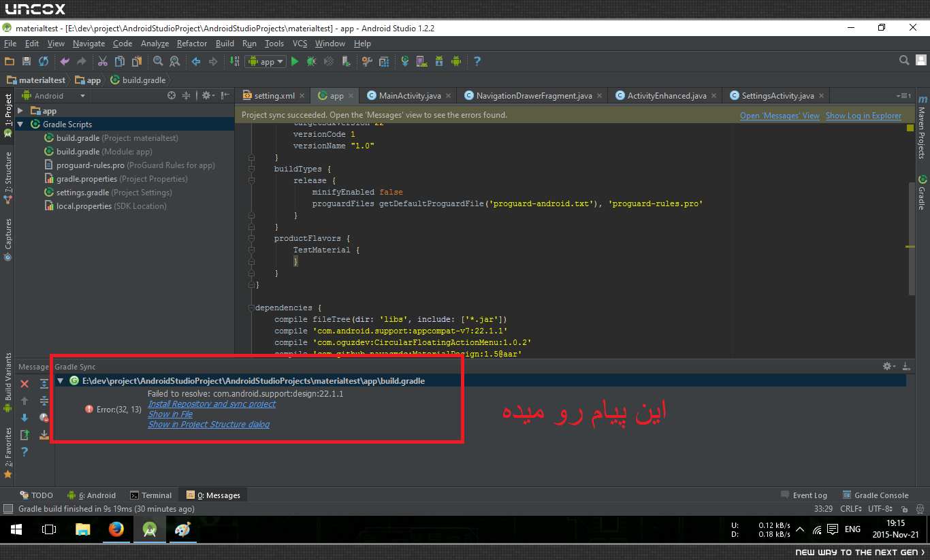
Task: Toggle tool window buttons at bottom-left corner
Action: (x=7, y=509)
